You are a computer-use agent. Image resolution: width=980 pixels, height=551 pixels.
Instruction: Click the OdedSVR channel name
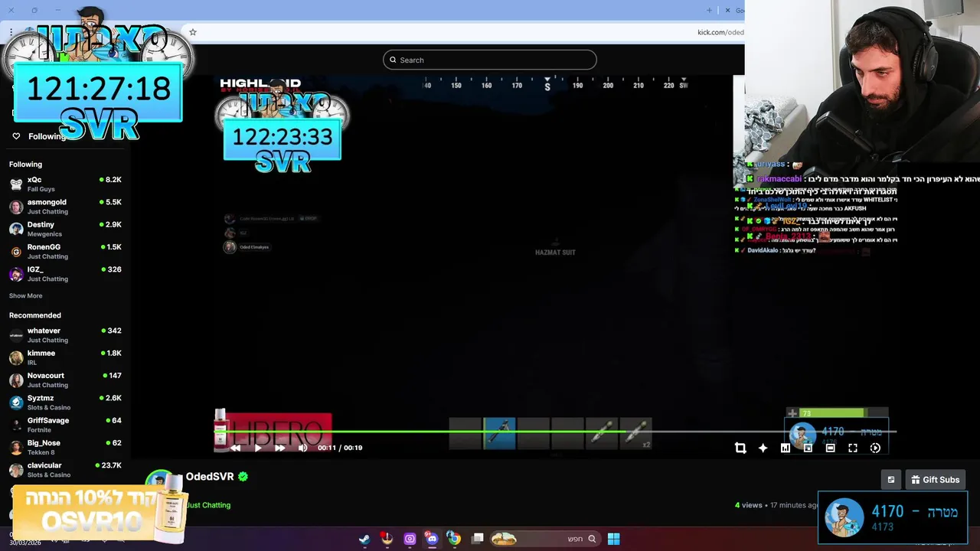pyautogui.click(x=210, y=476)
